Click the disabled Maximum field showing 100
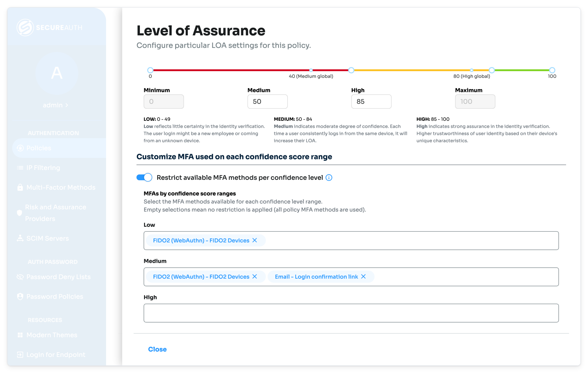Image resolution: width=588 pixels, height=373 pixels. tap(475, 102)
